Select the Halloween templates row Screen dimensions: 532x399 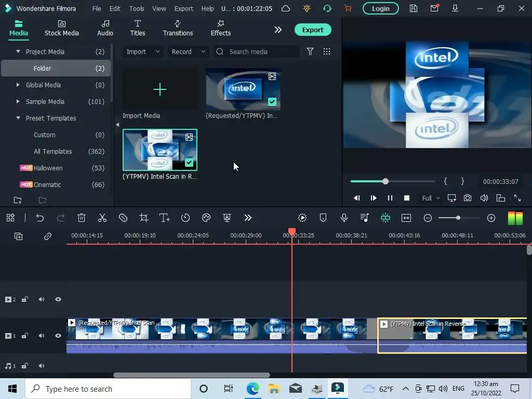(x=56, y=168)
